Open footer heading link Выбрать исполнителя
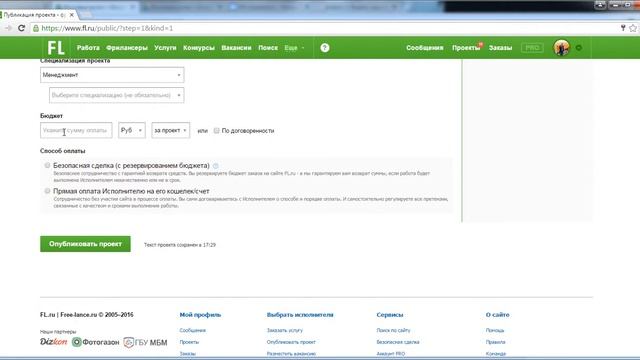This screenshot has width=640, height=360. [x=300, y=315]
